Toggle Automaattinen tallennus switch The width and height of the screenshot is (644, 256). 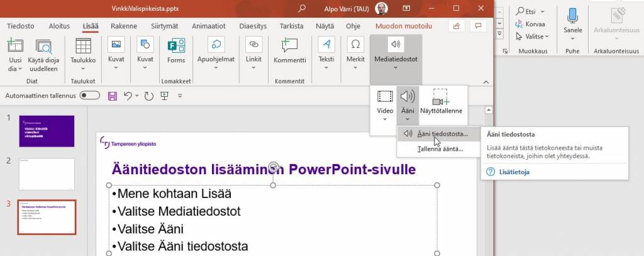coord(89,96)
